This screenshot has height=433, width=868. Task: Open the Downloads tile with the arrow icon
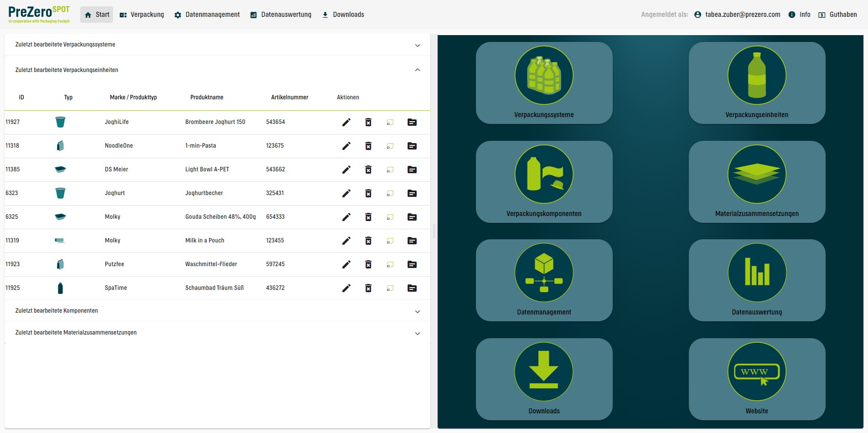pyautogui.click(x=544, y=379)
